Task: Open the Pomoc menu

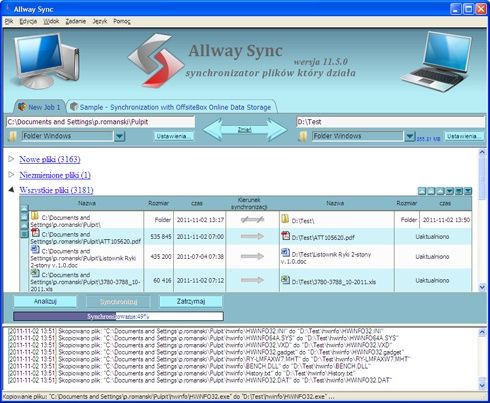Action: click(x=122, y=21)
